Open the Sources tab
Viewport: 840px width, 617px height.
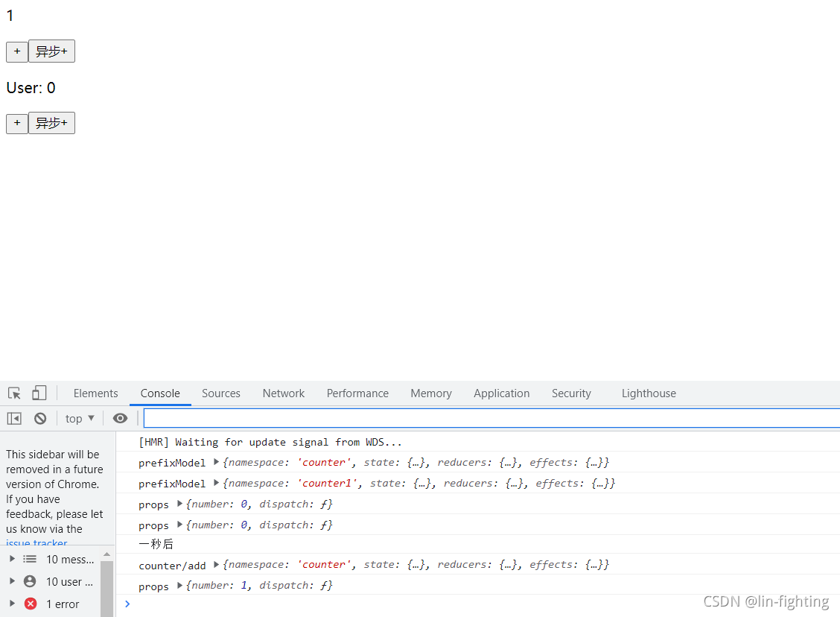[x=220, y=393]
